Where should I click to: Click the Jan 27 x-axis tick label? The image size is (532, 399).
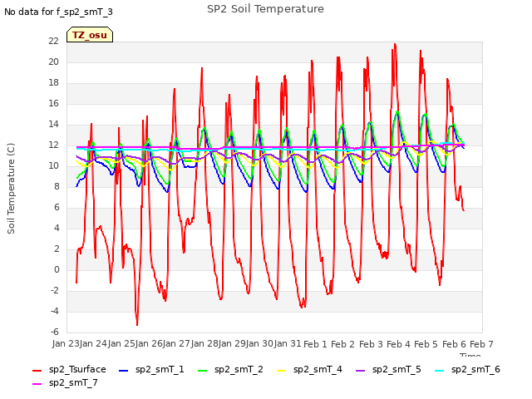[176, 343]
